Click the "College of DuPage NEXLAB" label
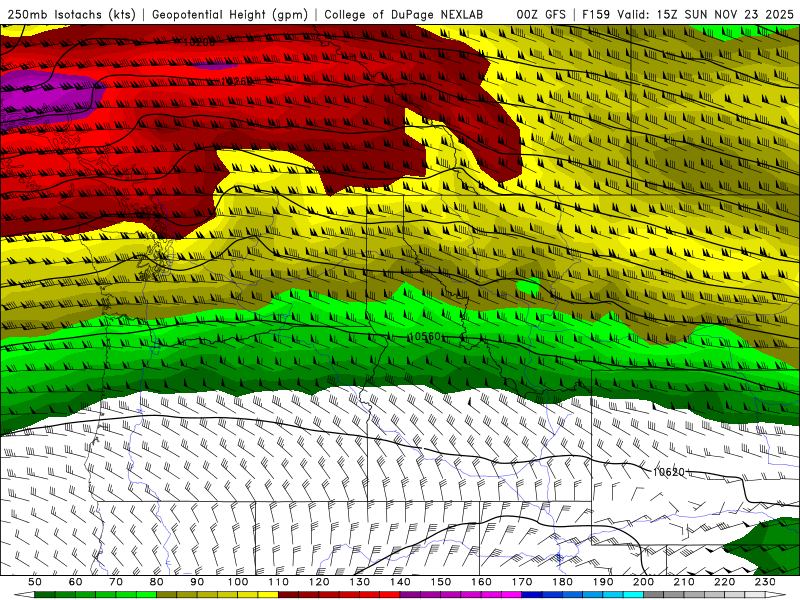800x600 pixels. pyautogui.click(x=404, y=14)
